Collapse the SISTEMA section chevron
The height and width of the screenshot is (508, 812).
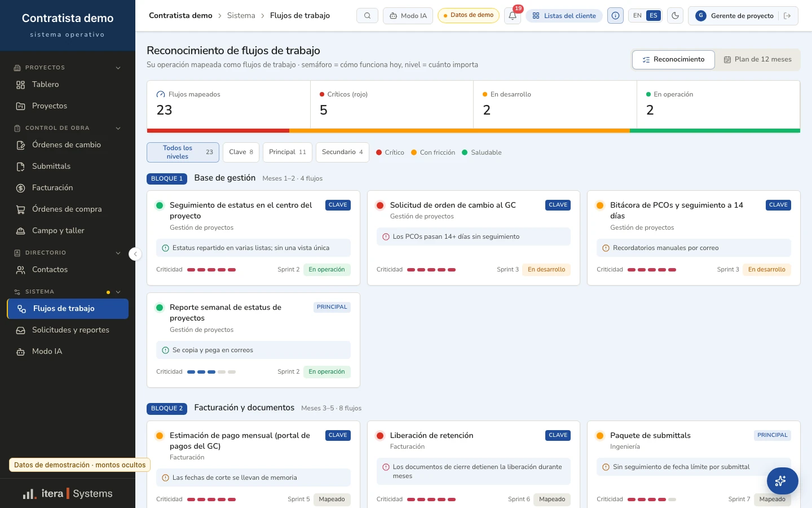[x=118, y=292]
